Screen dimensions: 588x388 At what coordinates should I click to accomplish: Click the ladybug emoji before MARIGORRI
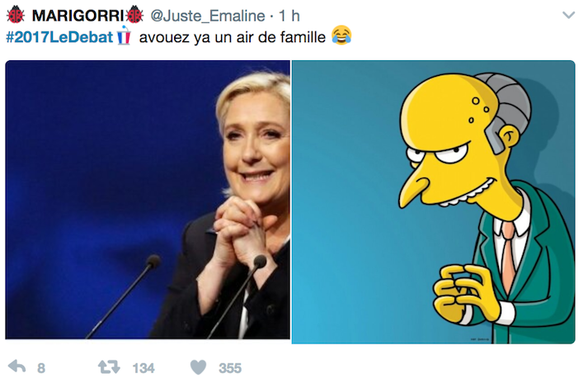pyautogui.click(x=16, y=16)
